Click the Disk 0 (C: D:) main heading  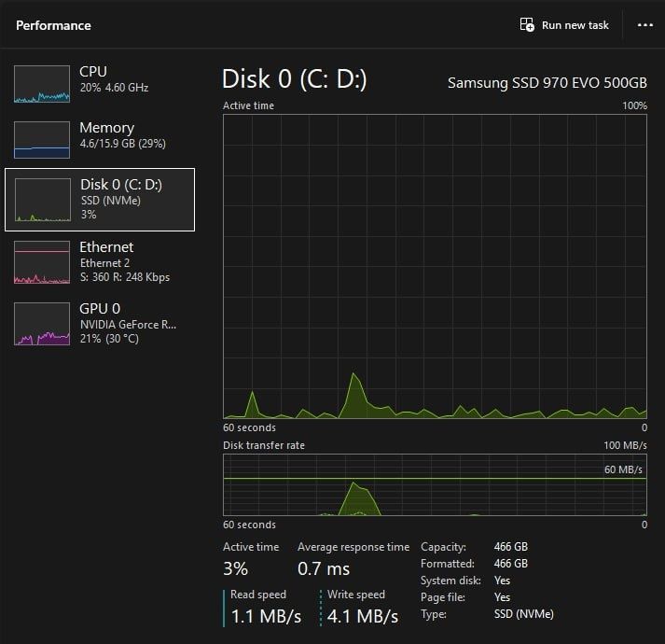click(295, 79)
